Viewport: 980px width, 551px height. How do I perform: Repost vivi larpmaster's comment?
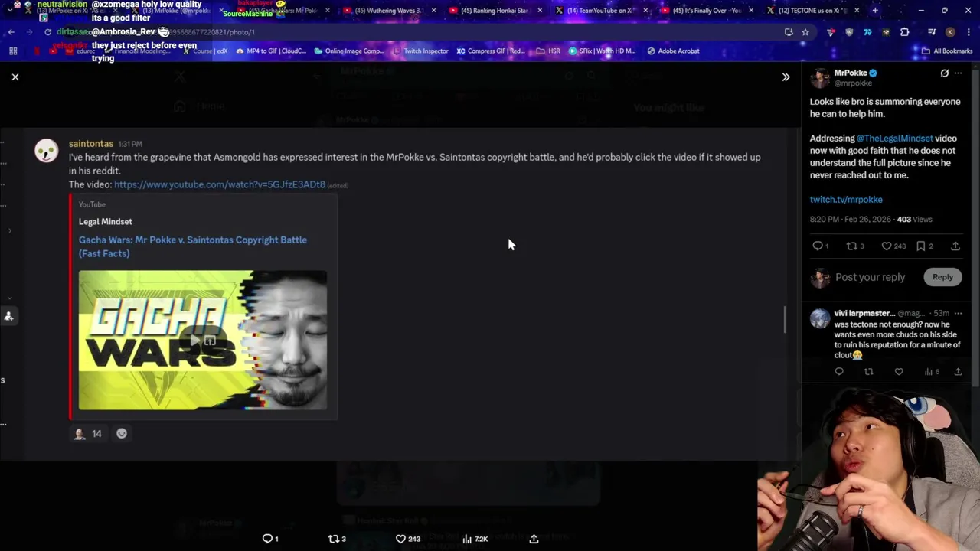click(868, 372)
